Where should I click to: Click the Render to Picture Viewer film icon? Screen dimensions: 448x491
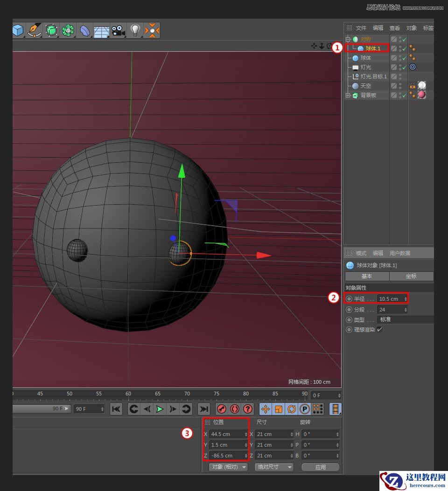pos(336,409)
